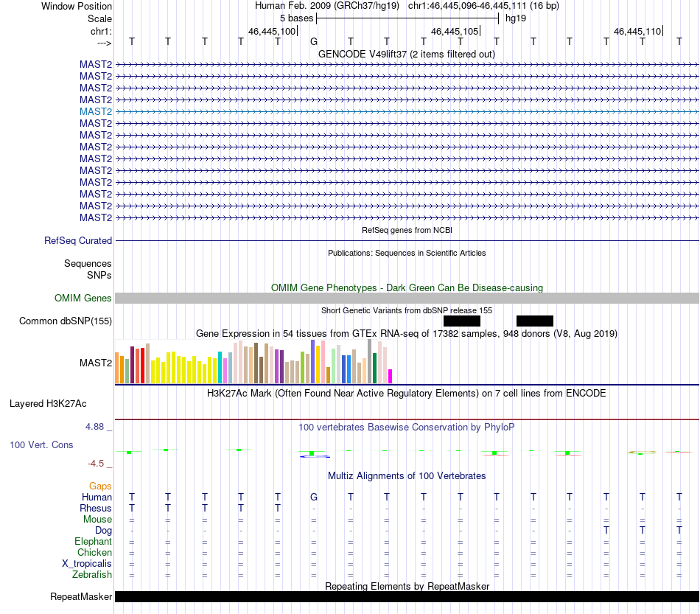Click the 'RefSeq Curated' track label
Screen dimensions: 700x614
[77, 241]
